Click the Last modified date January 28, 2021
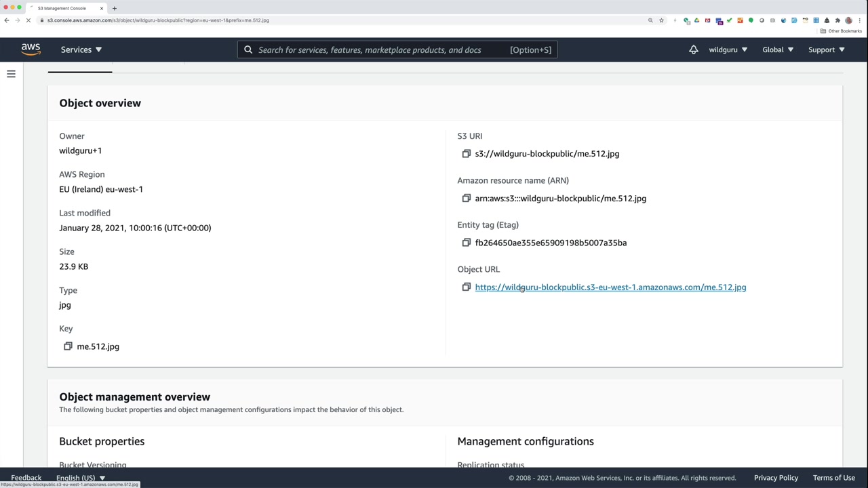868x488 pixels. [135, 228]
